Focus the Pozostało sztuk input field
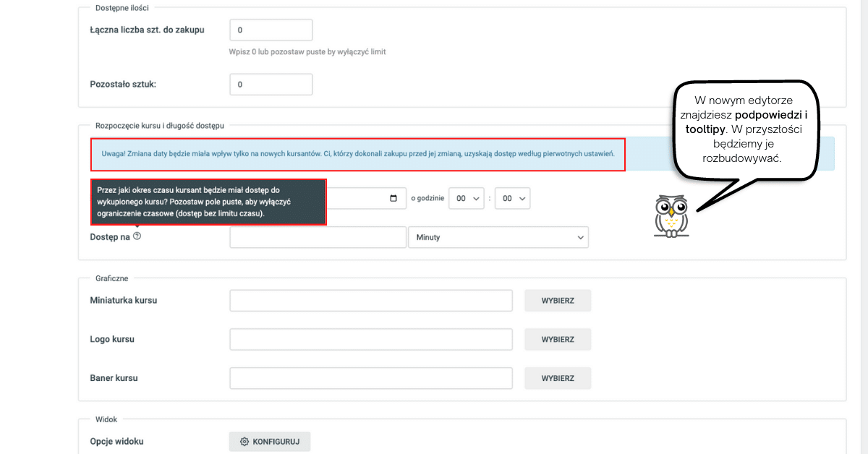Viewport: 868px width, 454px height. 271,84
